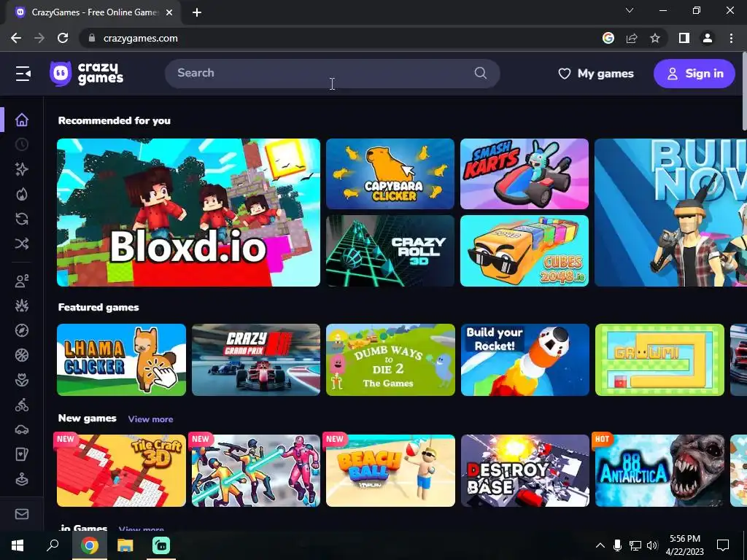The image size is (747, 560).
Task: Open the Bike games sidebar icon
Action: pyautogui.click(x=21, y=405)
